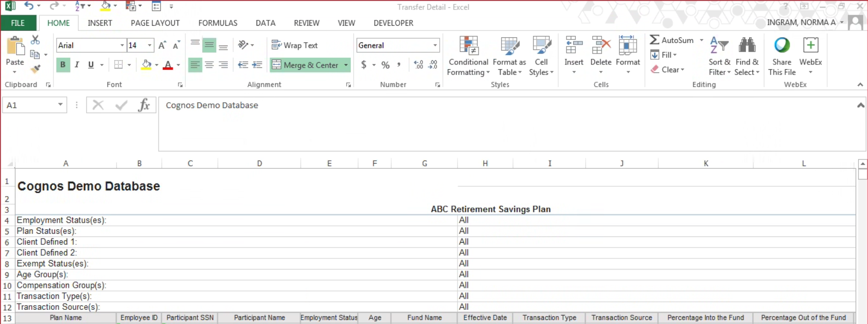Apply red Font Color
The height and width of the screenshot is (324, 868).
pos(168,65)
